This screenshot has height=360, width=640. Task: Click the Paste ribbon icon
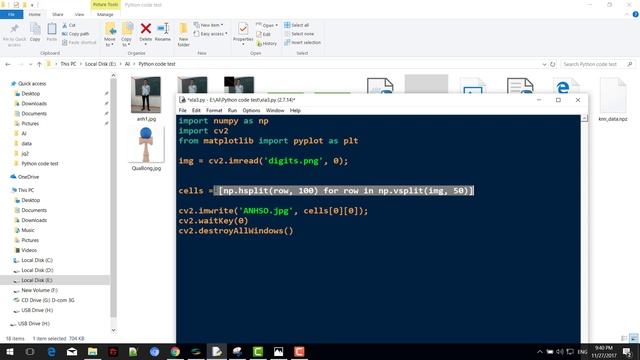point(52,33)
